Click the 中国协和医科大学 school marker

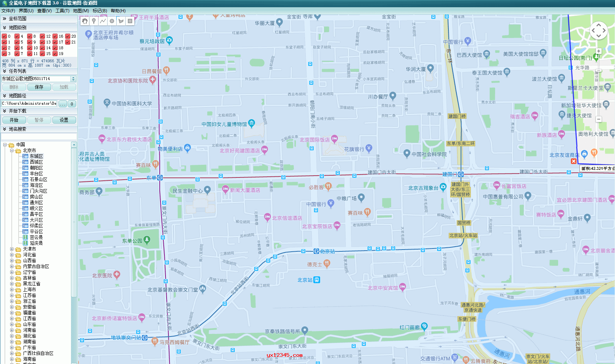(x=107, y=103)
